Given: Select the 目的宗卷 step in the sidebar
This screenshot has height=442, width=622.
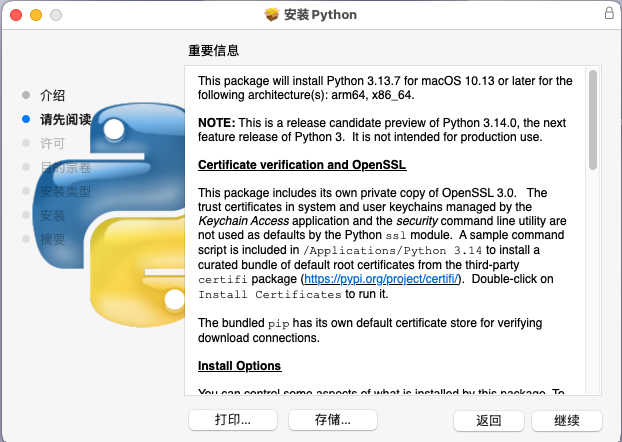Looking at the screenshot, I should point(65,167).
